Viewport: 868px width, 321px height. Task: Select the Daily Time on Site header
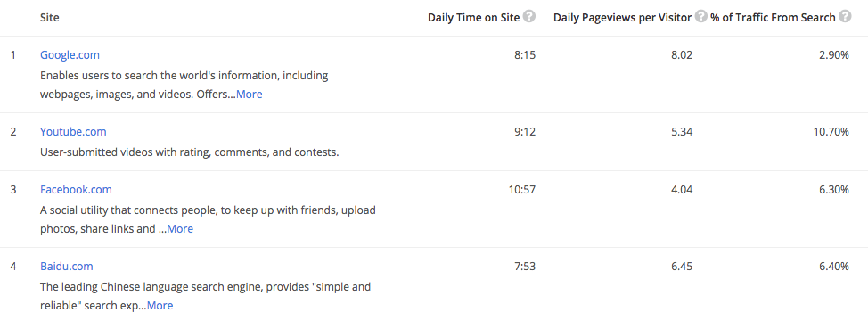(474, 18)
